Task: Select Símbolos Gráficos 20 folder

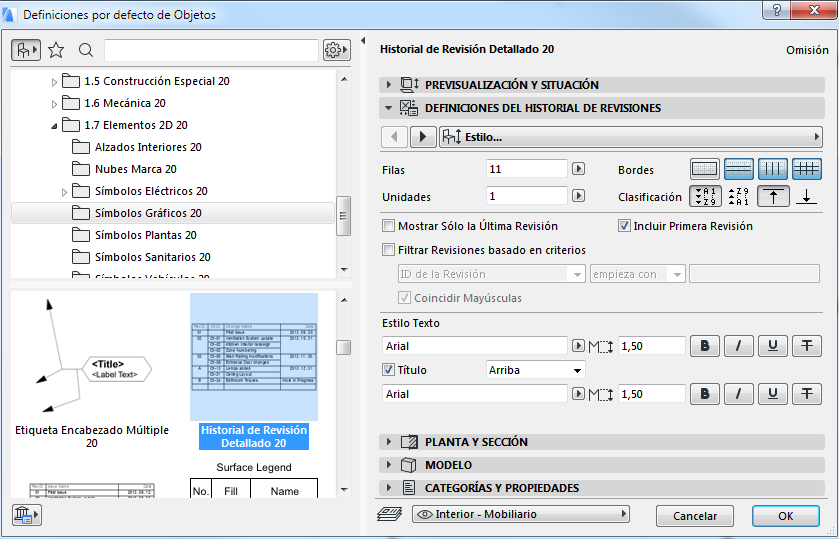Action: [x=173, y=213]
